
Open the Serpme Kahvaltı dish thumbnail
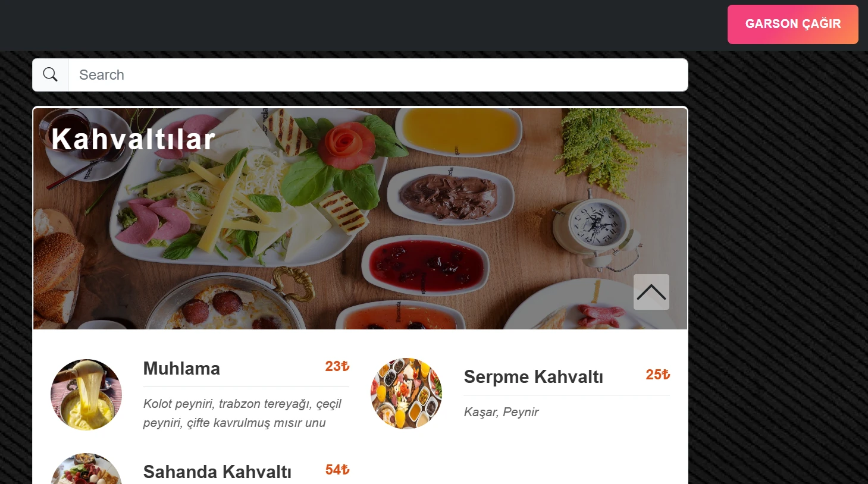pyautogui.click(x=406, y=393)
